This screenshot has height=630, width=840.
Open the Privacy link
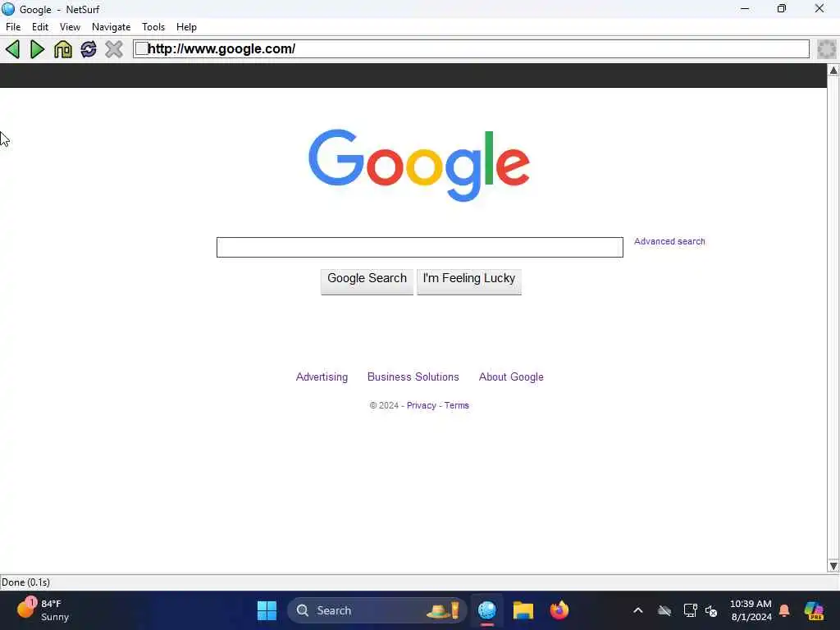pos(421,405)
